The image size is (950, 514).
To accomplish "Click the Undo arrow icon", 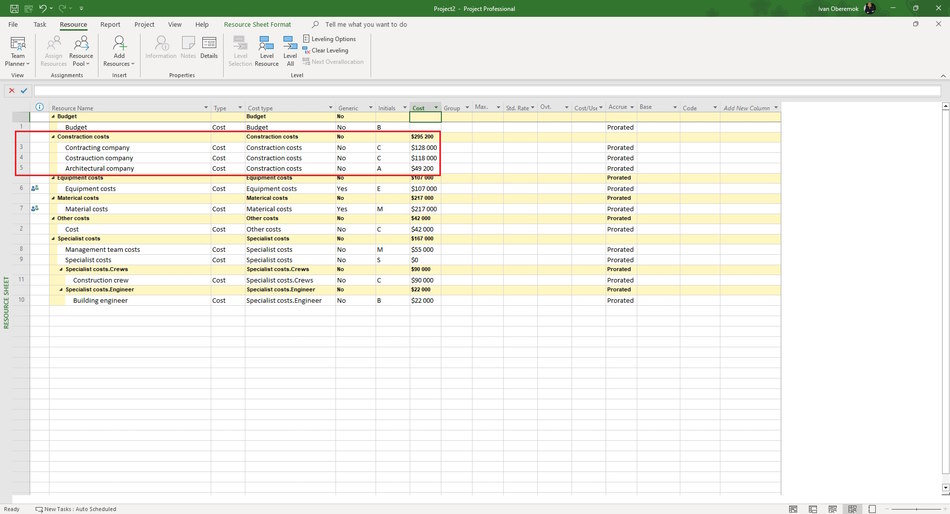I will (42, 8).
